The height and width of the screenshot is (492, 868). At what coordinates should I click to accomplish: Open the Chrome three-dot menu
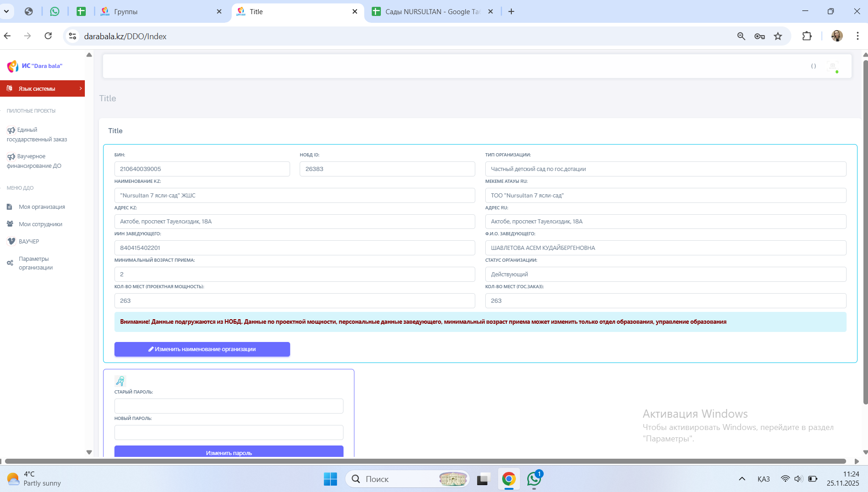point(858,36)
